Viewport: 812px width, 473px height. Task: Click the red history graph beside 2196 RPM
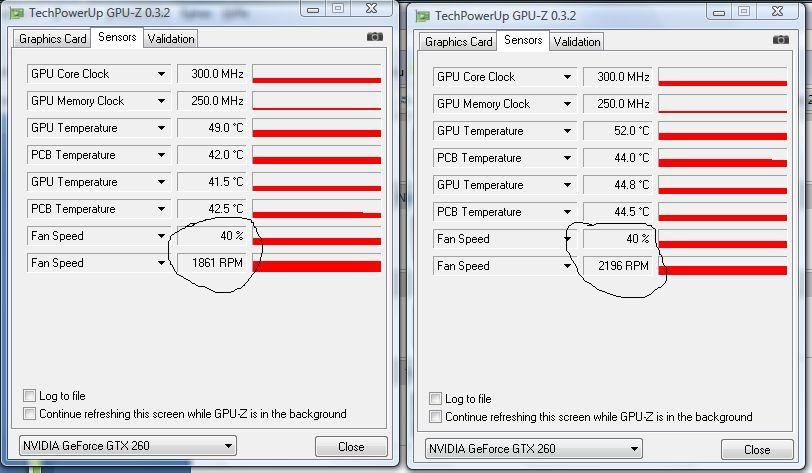point(723,266)
